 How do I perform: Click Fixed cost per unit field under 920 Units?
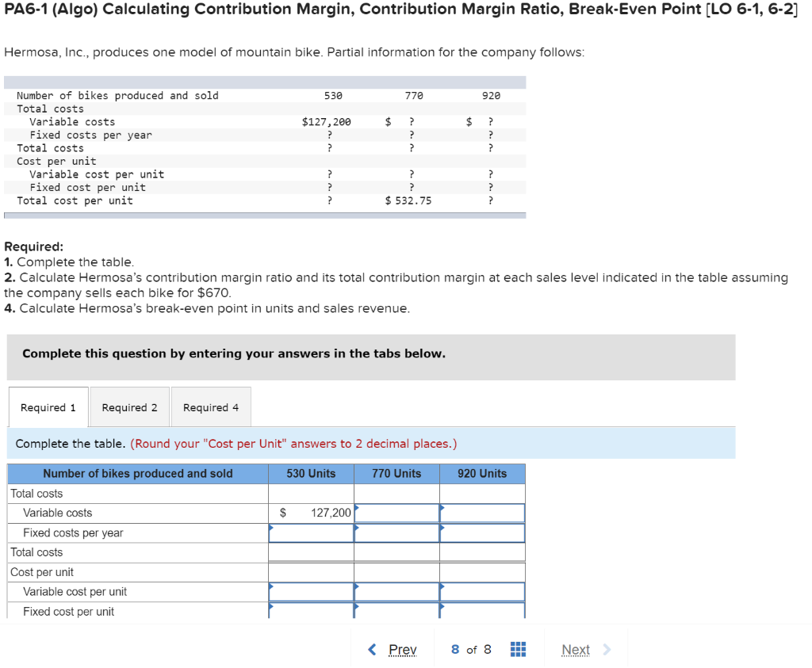click(482, 611)
